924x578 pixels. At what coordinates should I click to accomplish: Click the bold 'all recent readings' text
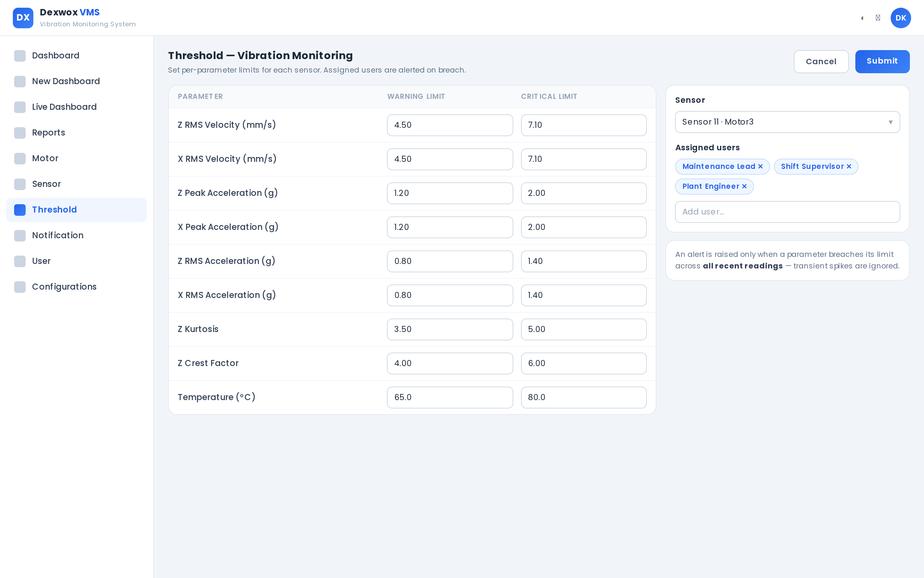click(x=743, y=266)
